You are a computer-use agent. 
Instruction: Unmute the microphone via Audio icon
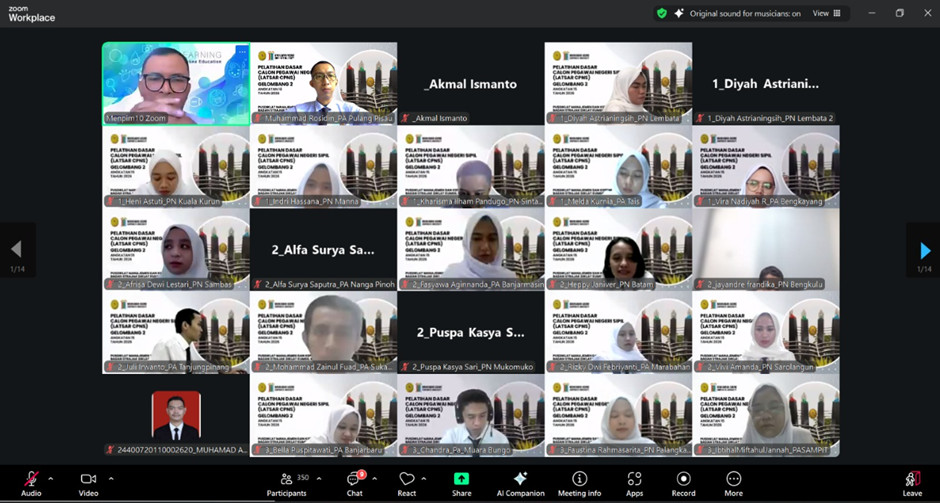[31, 480]
